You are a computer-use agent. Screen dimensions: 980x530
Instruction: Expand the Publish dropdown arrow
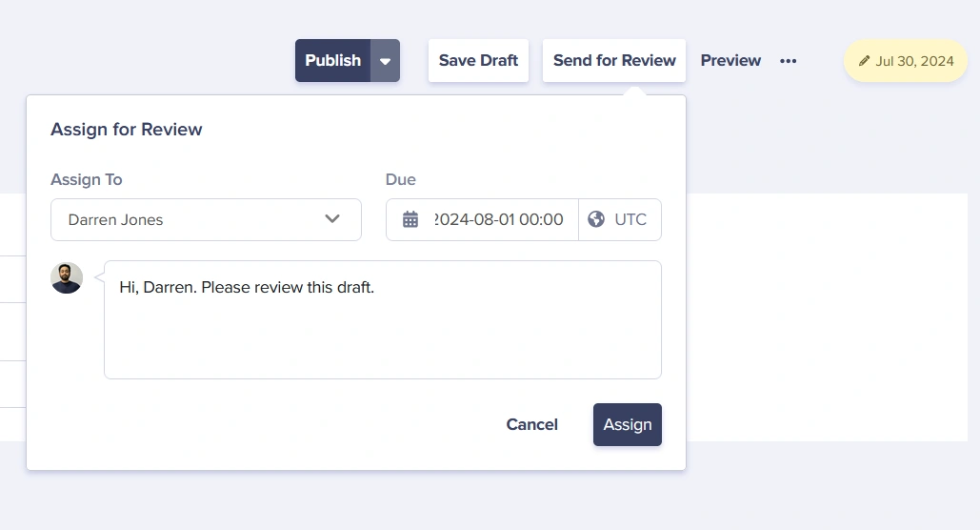pyautogui.click(x=385, y=61)
